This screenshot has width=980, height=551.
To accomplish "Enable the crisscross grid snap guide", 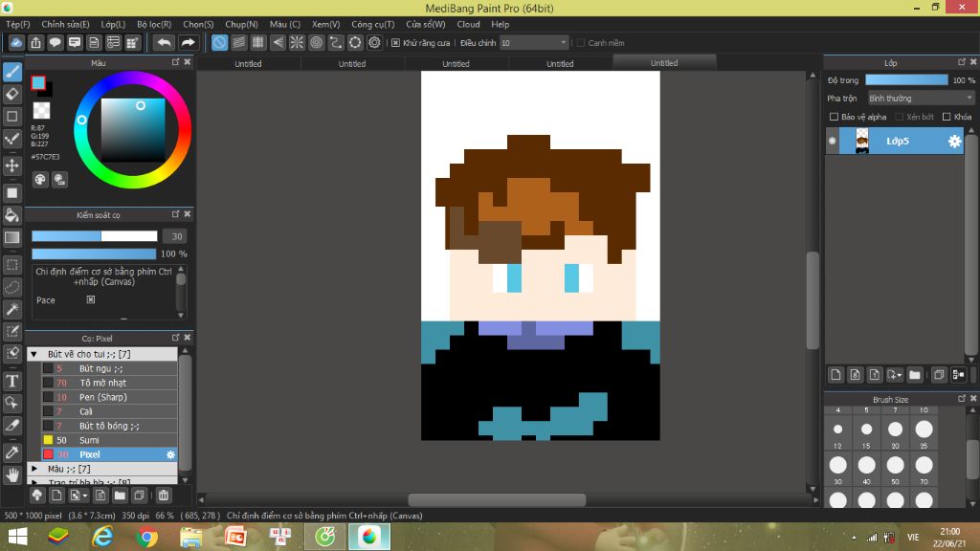I will pyautogui.click(x=258, y=42).
